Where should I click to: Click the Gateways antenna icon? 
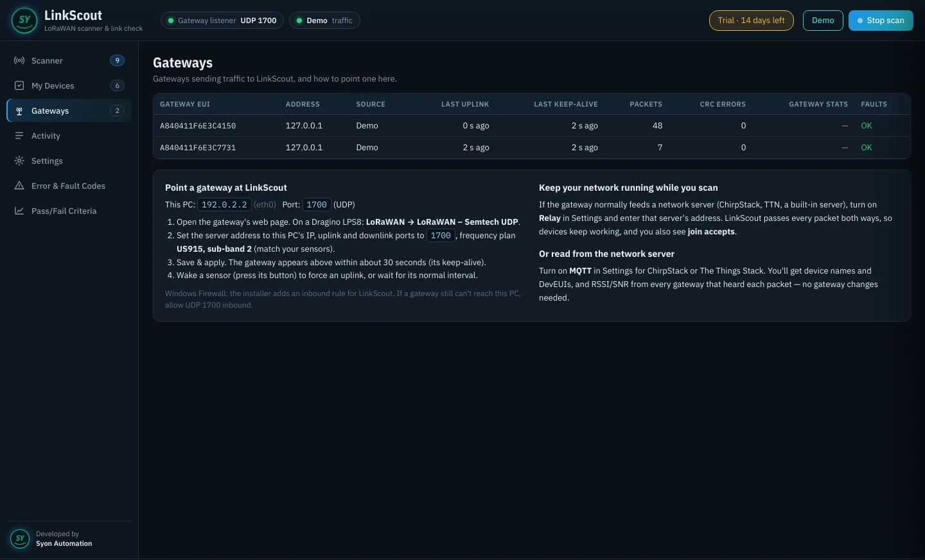point(19,110)
